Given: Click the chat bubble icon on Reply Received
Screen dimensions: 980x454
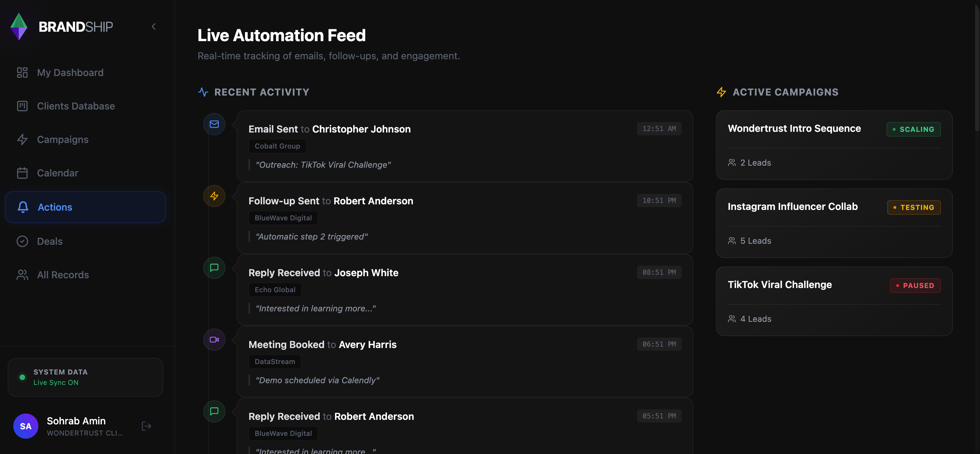Looking at the screenshot, I should click(214, 268).
